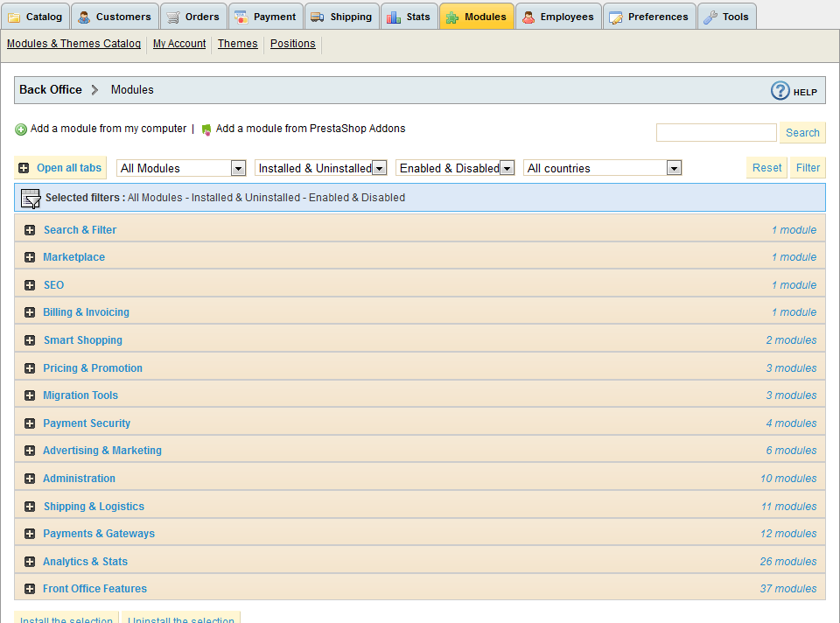Click the Selected filters checklist icon
Screen dimensions: 840x623
point(31,198)
